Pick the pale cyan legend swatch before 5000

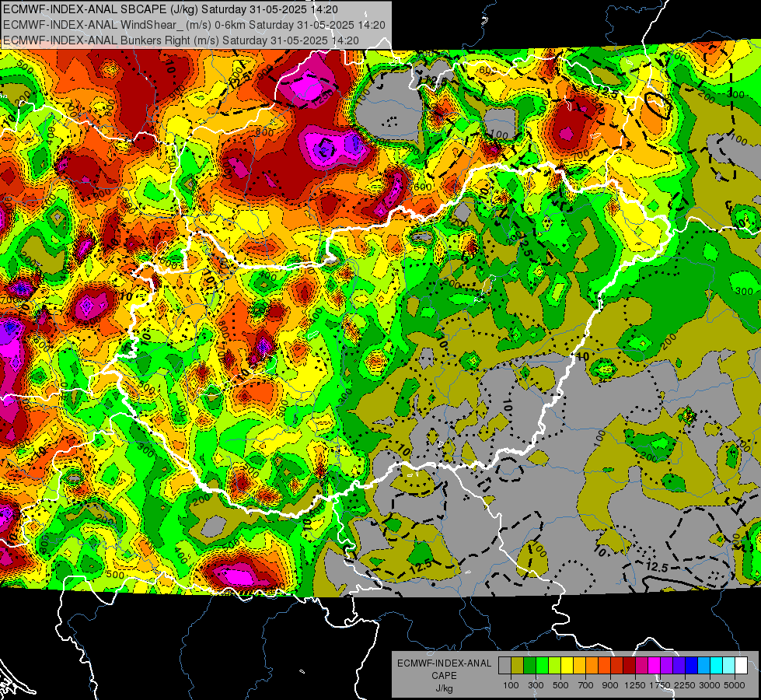729,665
